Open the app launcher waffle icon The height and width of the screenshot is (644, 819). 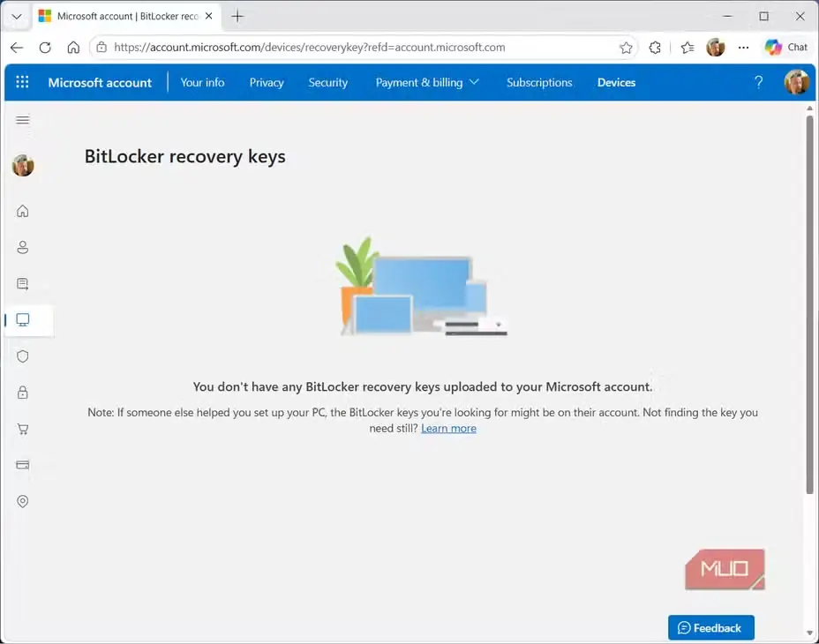(x=22, y=82)
